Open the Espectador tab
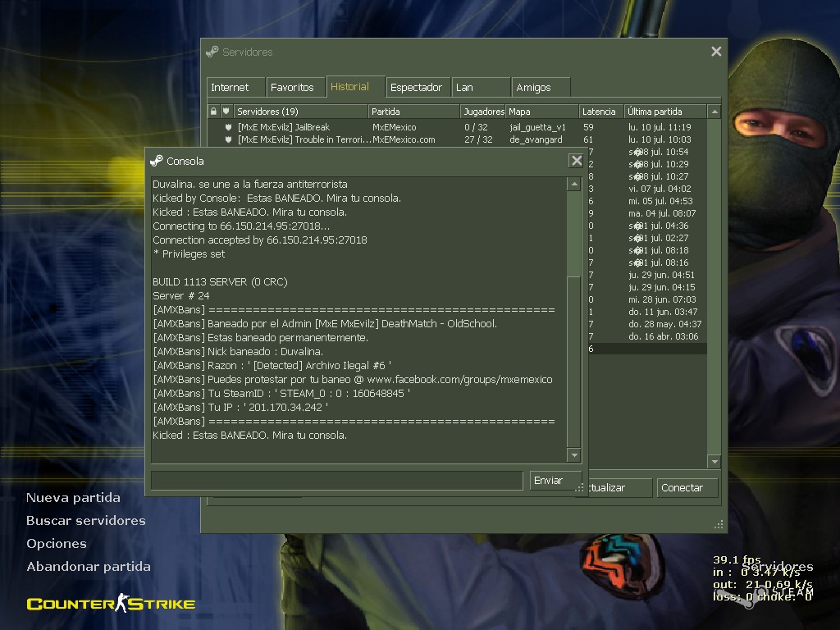The height and width of the screenshot is (630, 840). pyautogui.click(x=418, y=87)
